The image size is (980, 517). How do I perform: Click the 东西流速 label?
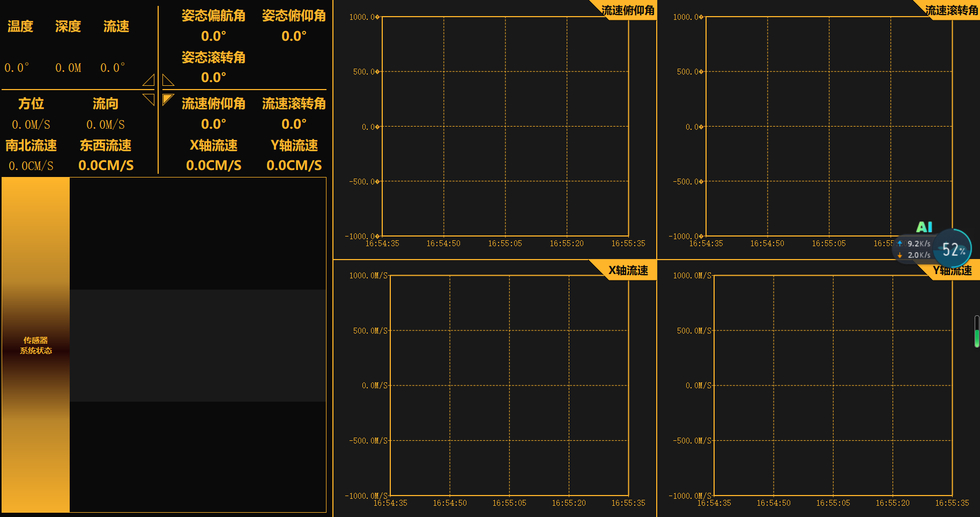[106, 145]
